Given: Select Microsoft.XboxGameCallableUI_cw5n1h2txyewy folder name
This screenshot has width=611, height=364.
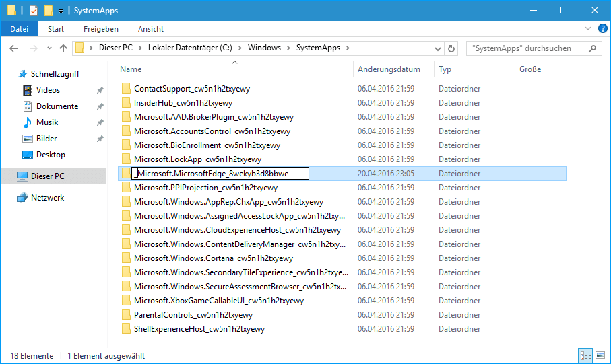Looking at the screenshot, I should [219, 301].
